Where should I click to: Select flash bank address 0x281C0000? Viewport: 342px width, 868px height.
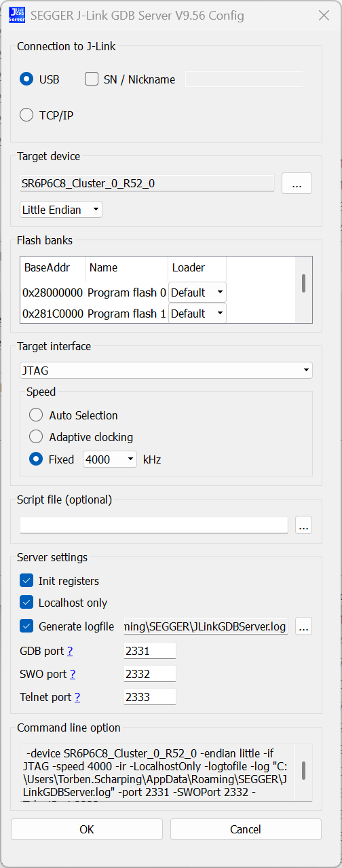(53, 314)
